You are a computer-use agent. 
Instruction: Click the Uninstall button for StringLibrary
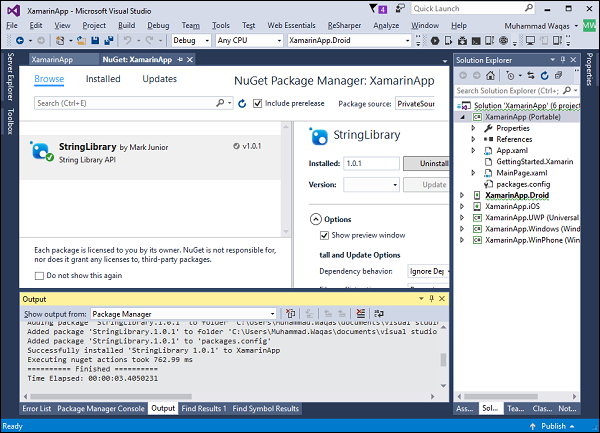426,163
